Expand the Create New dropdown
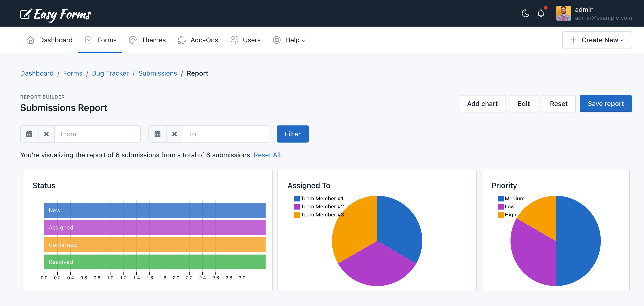Screen dimensions: 644x306 click(x=596, y=40)
